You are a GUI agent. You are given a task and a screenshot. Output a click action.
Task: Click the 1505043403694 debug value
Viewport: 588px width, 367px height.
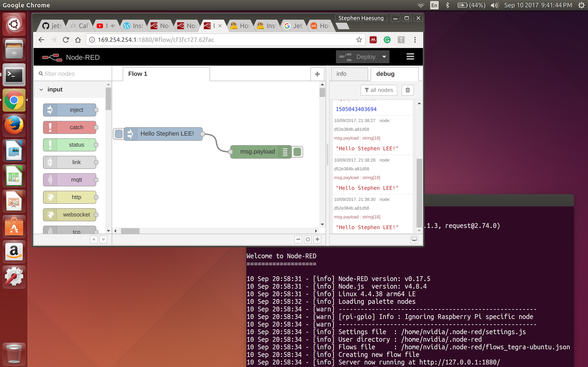click(x=356, y=109)
